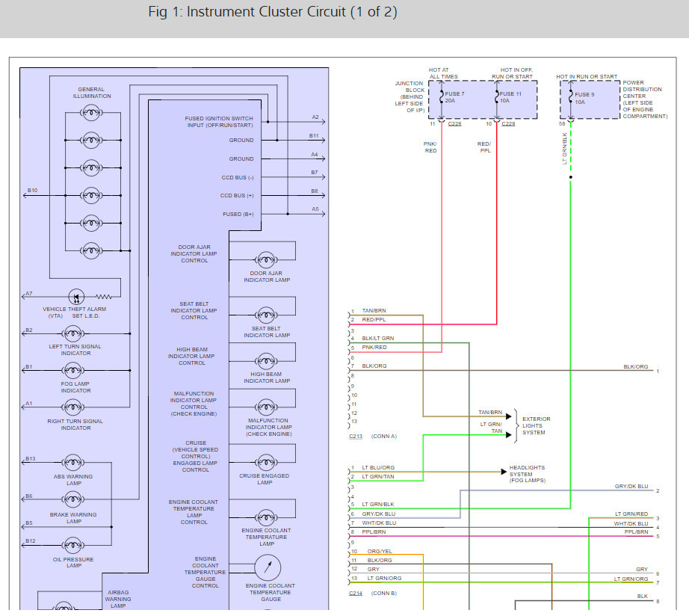Click the B10 pin label
The image size is (689, 616).
(33, 191)
